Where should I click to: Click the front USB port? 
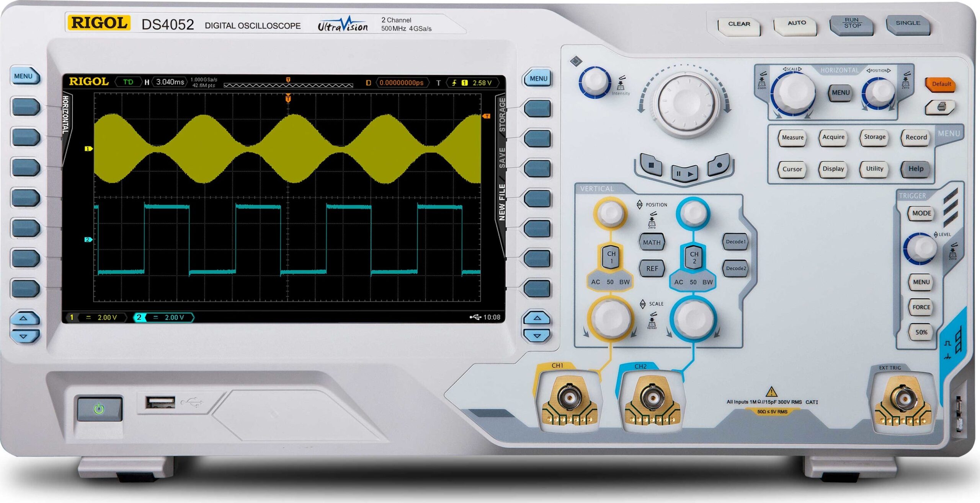coord(160,403)
